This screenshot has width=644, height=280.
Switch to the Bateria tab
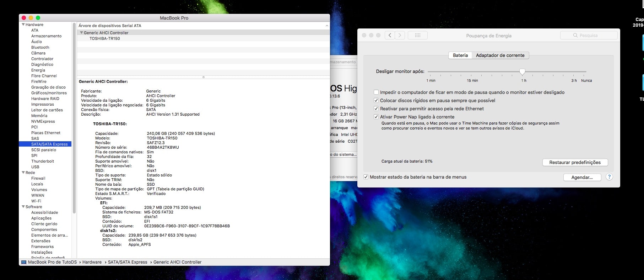(x=460, y=55)
